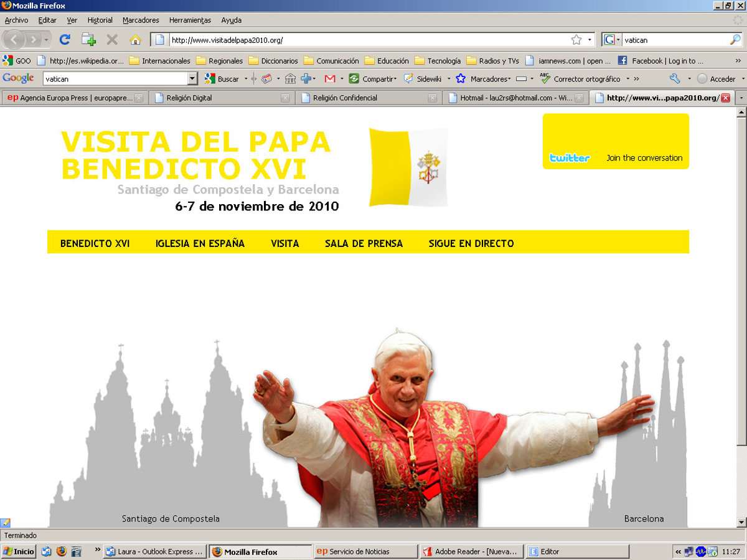Click the Sidewiki toolbar button
This screenshot has width=747, height=560.
pos(423,79)
